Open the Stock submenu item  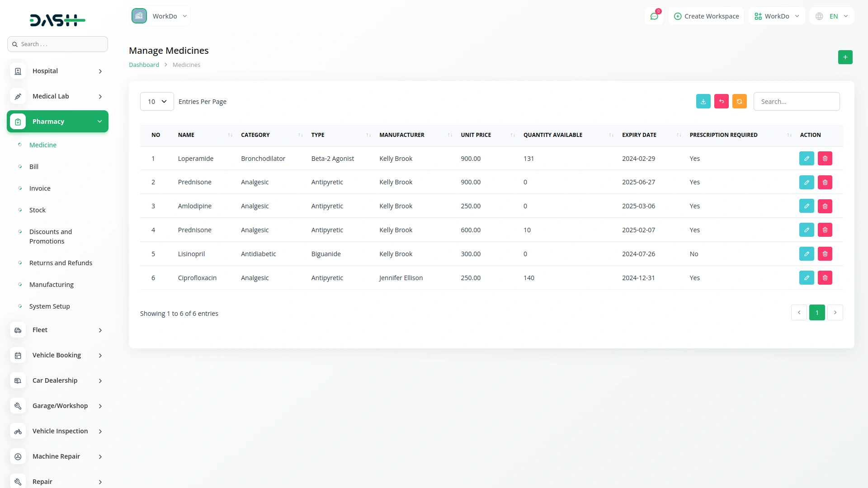pos(38,210)
